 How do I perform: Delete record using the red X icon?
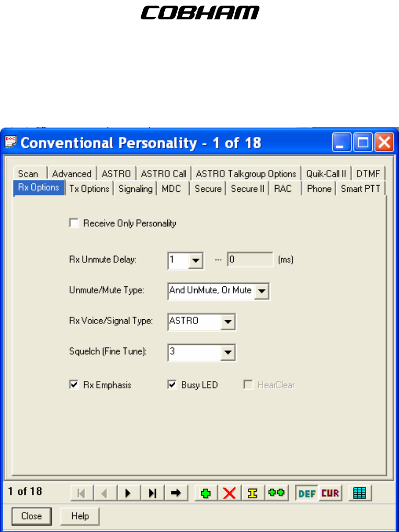(230, 493)
